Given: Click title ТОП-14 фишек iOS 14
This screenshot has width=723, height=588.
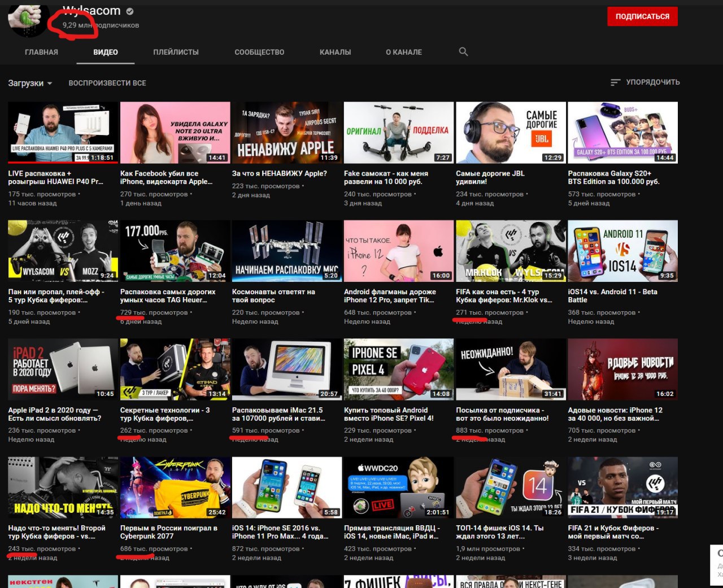Looking at the screenshot, I should click(500, 532).
